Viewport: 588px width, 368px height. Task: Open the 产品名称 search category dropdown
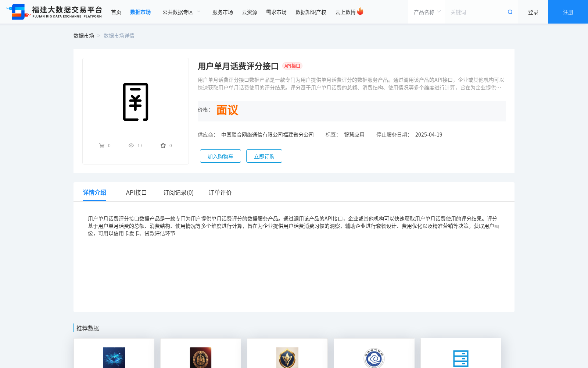point(426,12)
